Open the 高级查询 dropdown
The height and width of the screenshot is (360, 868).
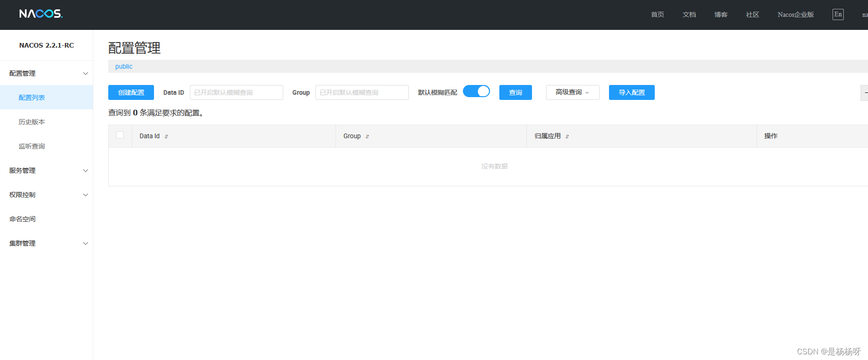click(573, 92)
